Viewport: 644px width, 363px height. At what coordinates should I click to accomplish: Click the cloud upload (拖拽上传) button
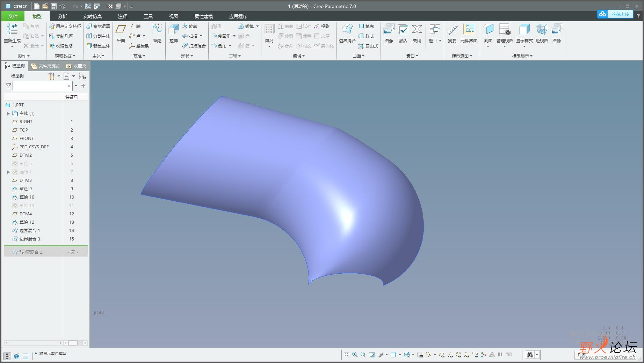click(x=615, y=14)
